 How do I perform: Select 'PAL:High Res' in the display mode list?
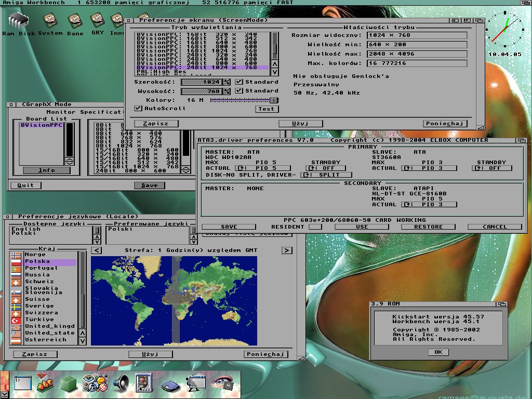pos(202,72)
